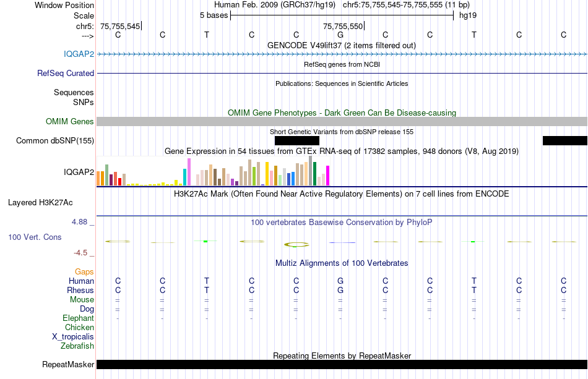Click the dbSNP variant block at the right edge
This screenshot has width=588, height=379.
[564, 140]
